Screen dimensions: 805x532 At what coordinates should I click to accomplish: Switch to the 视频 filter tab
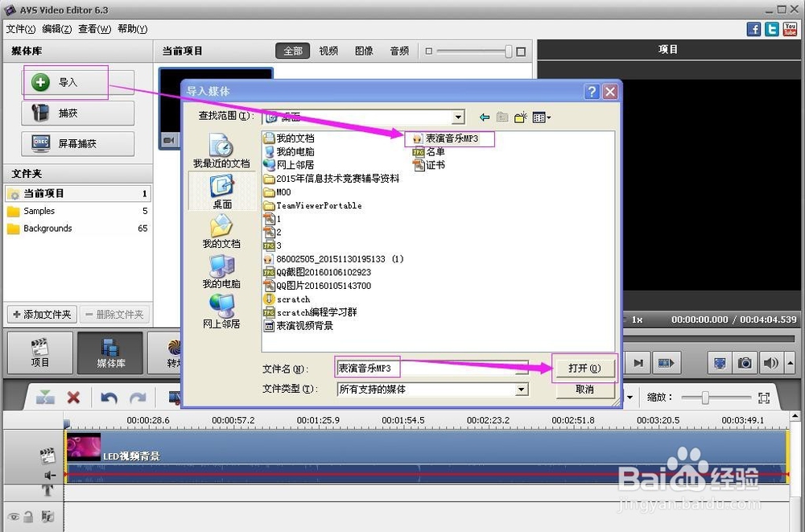(x=328, y=51)
